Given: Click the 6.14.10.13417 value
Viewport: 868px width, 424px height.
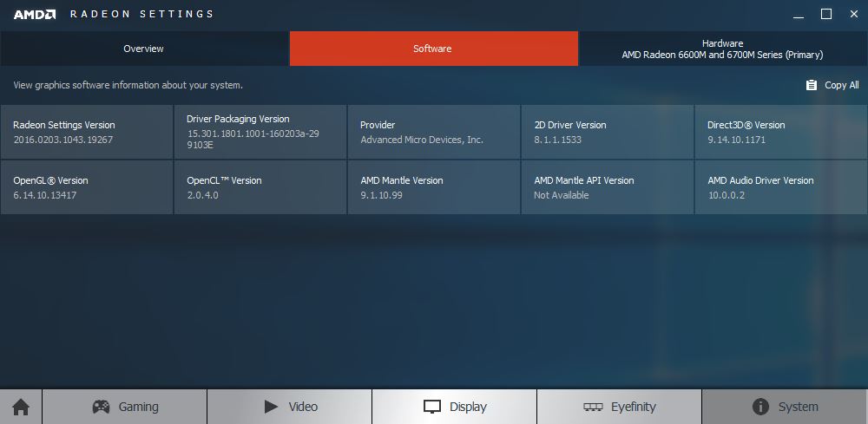Looking at the screenshot, I should (x=45, y=195).
